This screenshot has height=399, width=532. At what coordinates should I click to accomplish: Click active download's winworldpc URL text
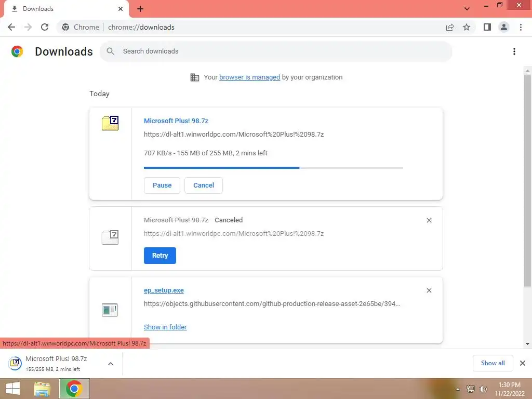234,135
